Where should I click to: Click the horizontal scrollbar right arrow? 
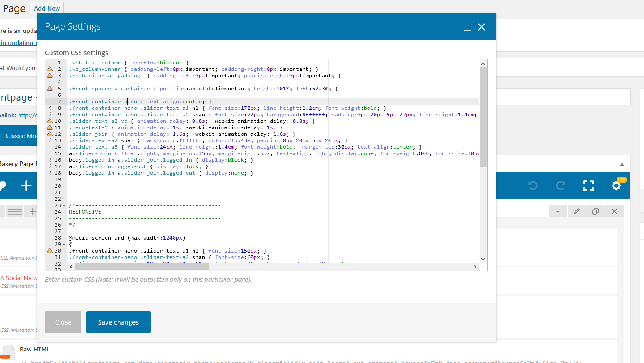pos(475,267)
